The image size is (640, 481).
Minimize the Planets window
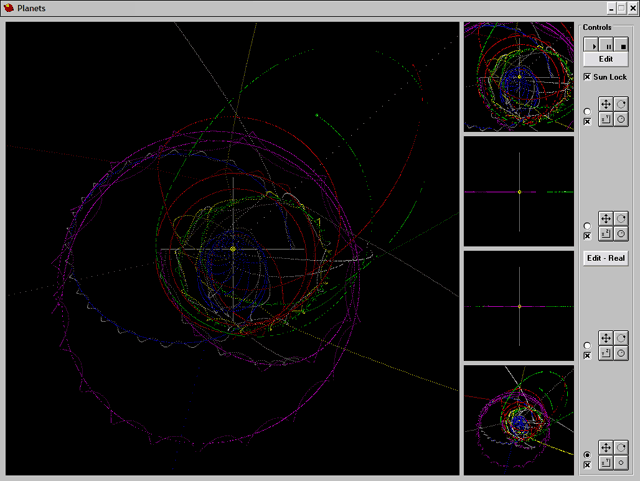[x=611, y=8]
